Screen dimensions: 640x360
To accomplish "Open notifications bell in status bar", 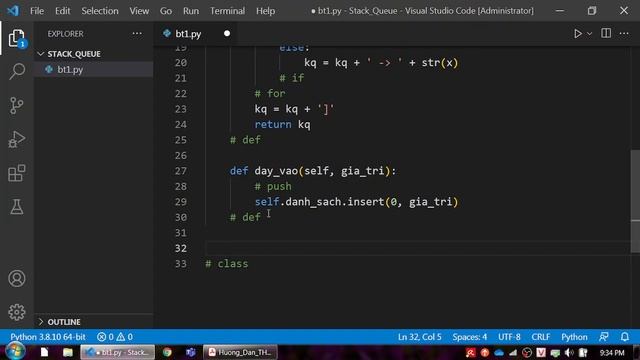I will click(624, 337).
